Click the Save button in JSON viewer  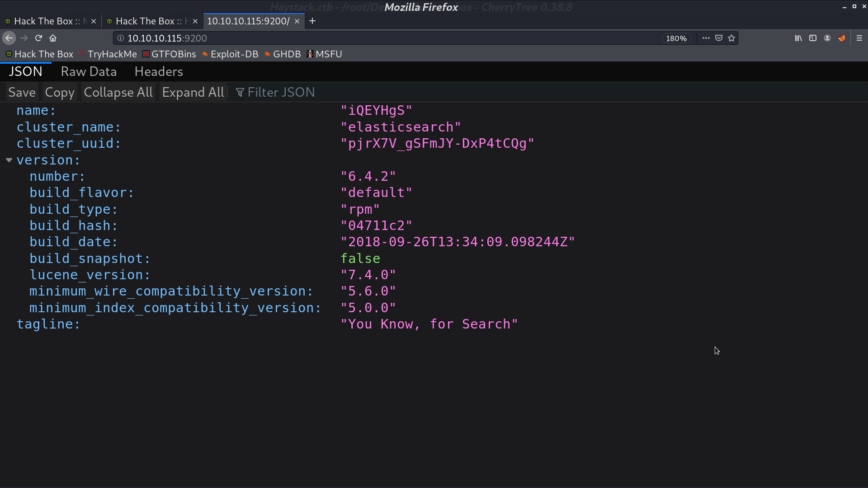point(22,92)
